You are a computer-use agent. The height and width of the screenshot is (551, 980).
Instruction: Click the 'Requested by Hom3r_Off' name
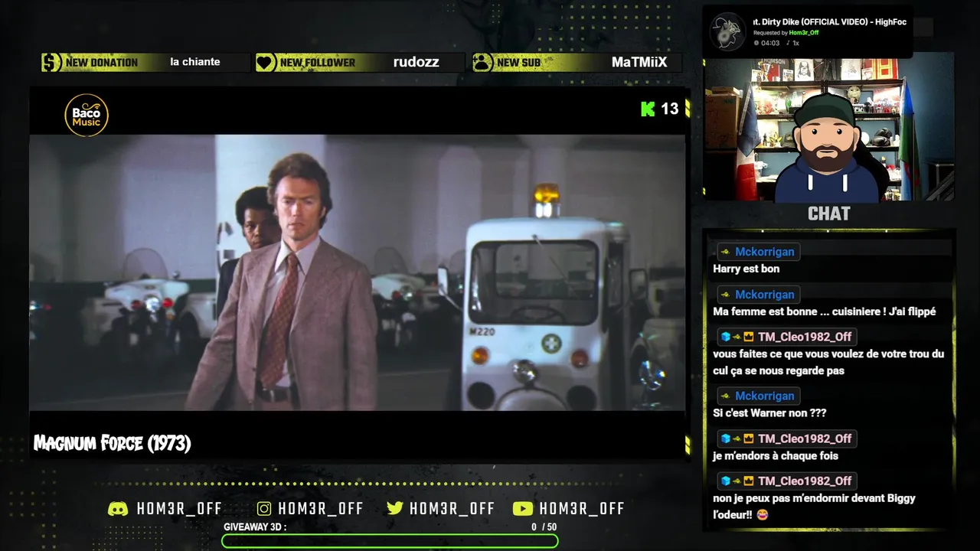coord(804,33)
